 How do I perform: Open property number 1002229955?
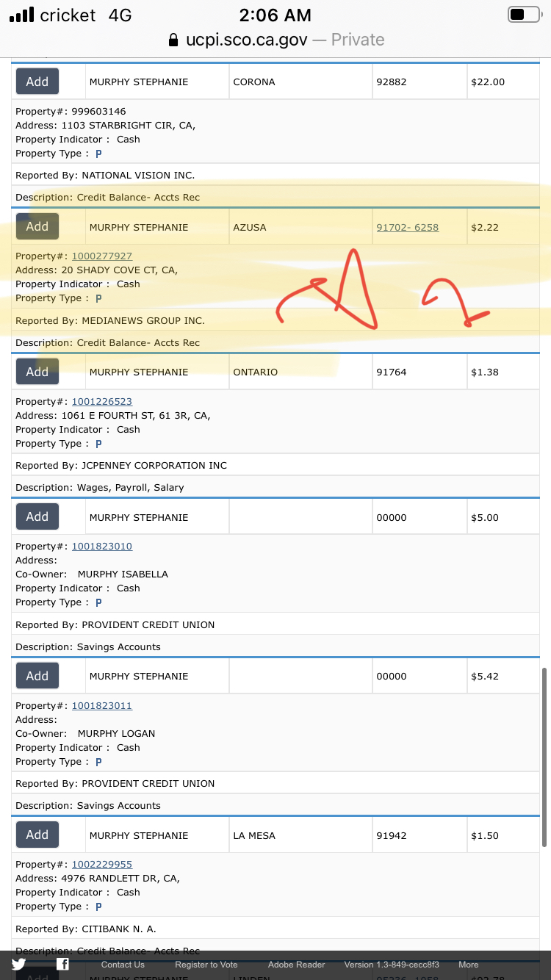pos(102,865)
